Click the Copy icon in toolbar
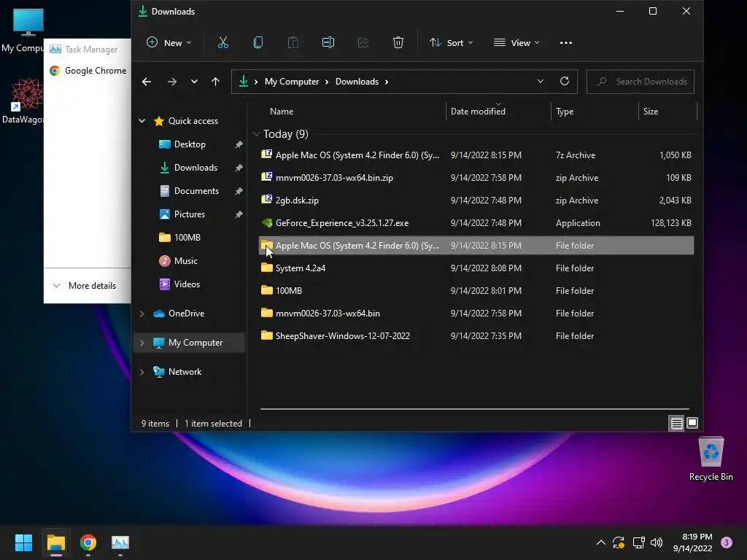 (258, 43)
